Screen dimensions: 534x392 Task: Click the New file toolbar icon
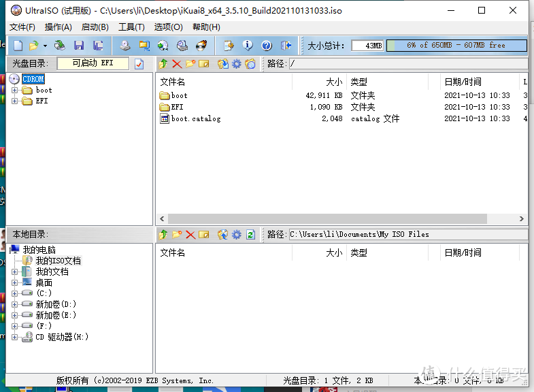(x=18, y=46)
